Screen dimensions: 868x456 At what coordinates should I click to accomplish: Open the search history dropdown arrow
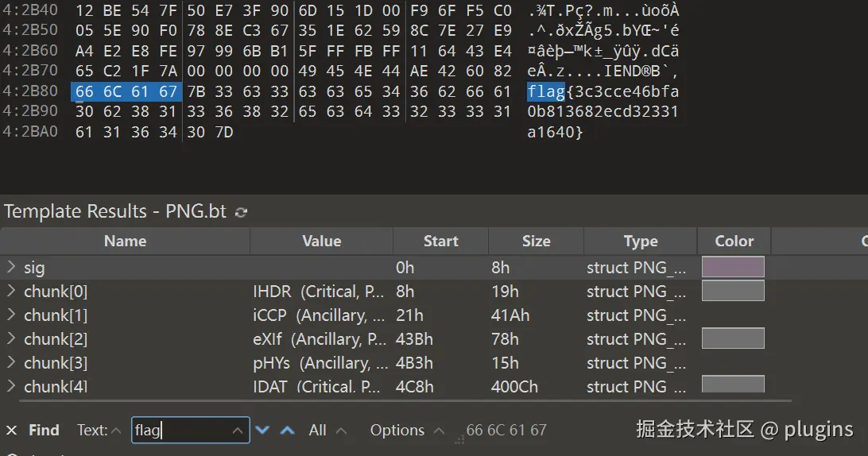(x=237, y=431)
